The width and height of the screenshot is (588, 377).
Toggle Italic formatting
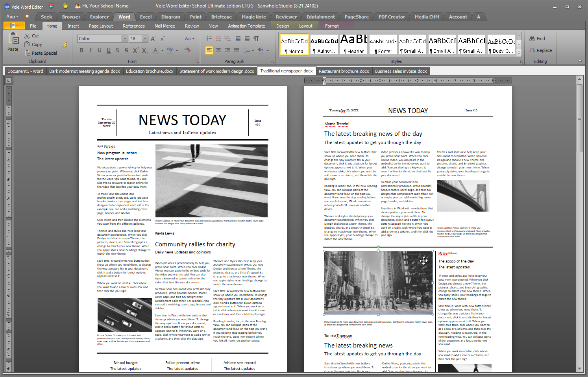point(91,50)
